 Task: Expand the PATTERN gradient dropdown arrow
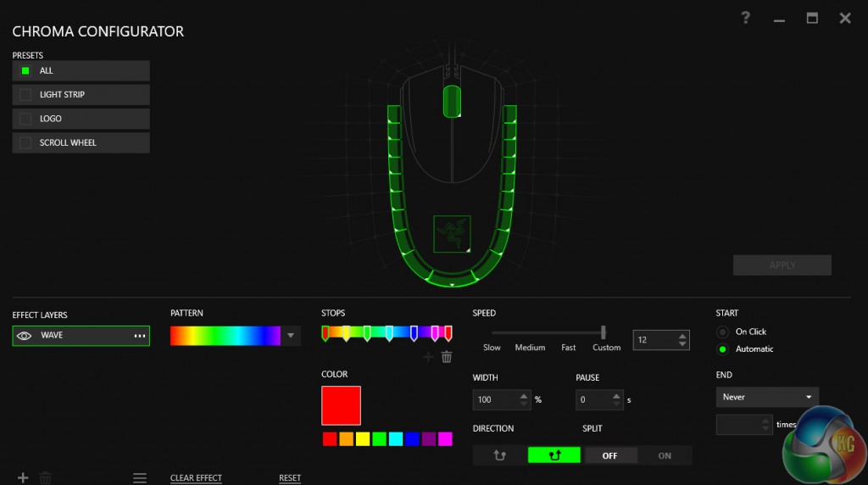(x=291, y=336)
